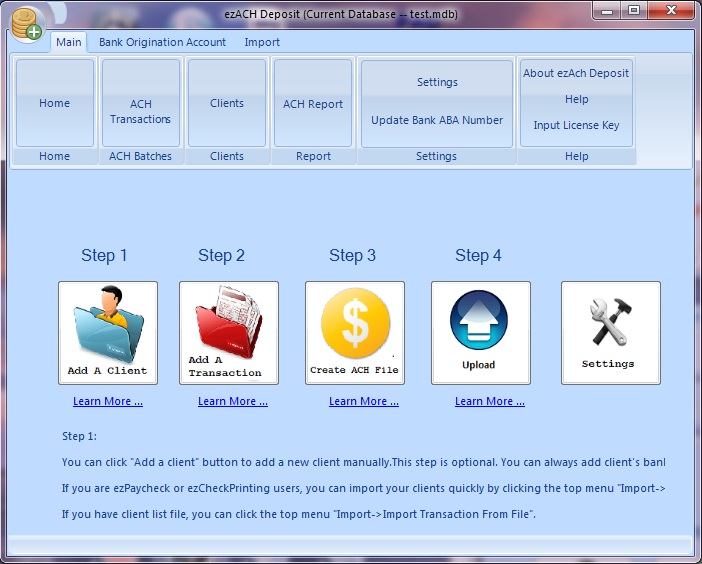Click Update Bank ABA Number
This screenshot has width=702, height=564.
437,120
